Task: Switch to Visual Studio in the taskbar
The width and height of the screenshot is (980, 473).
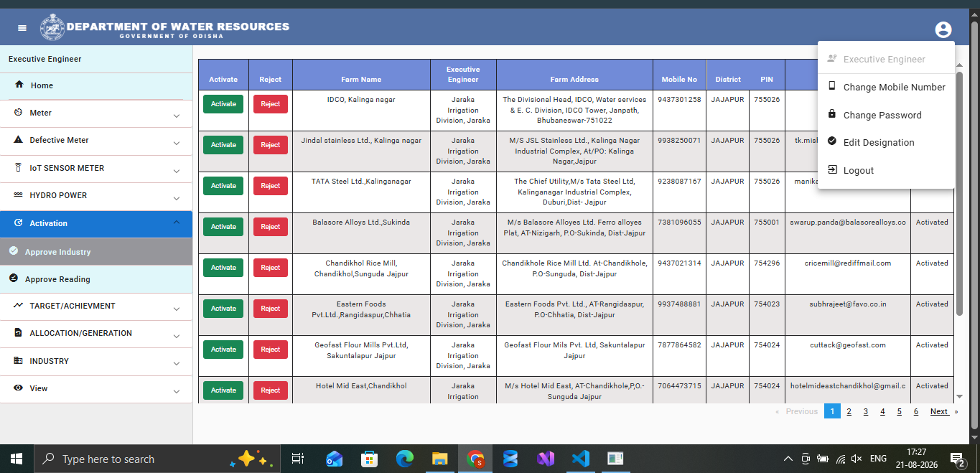Action: [546, 459]
